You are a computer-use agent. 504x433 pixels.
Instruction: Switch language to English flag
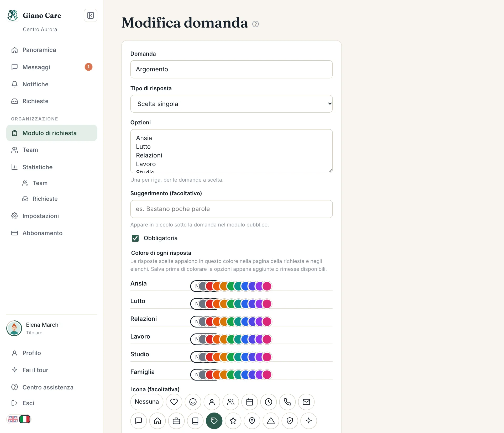click(x=13, y=419)
